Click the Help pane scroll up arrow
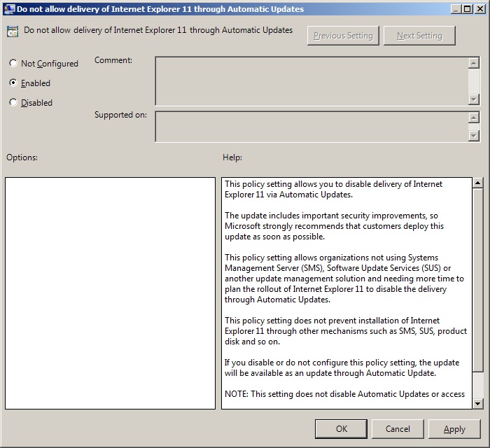Viewport: 490px width, 448px height. [x=478, y=183]
